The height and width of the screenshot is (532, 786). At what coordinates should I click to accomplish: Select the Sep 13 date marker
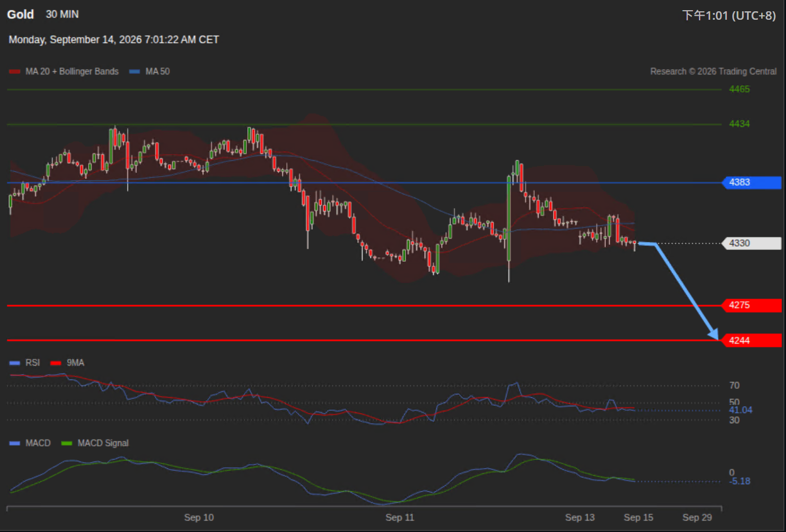pos(580,517)
